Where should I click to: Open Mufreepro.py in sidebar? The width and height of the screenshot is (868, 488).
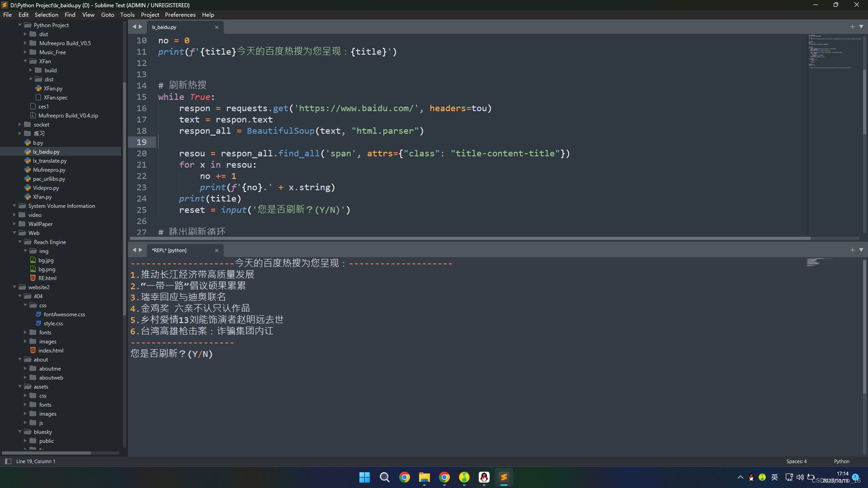[x=49, y=170]
